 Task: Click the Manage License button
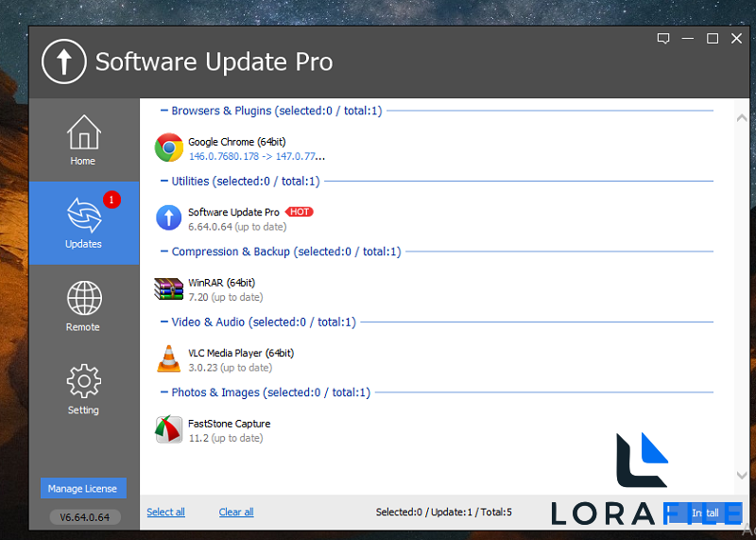[x=83, y=488]
